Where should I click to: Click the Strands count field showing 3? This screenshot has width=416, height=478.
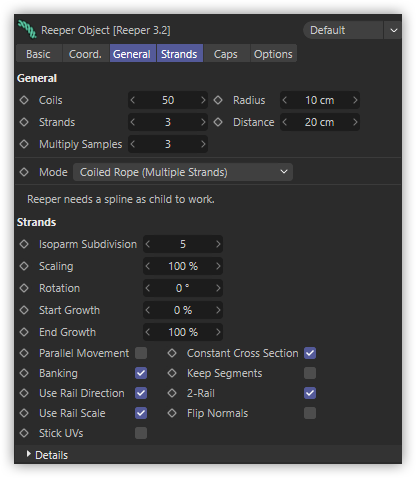click(168, 122)
